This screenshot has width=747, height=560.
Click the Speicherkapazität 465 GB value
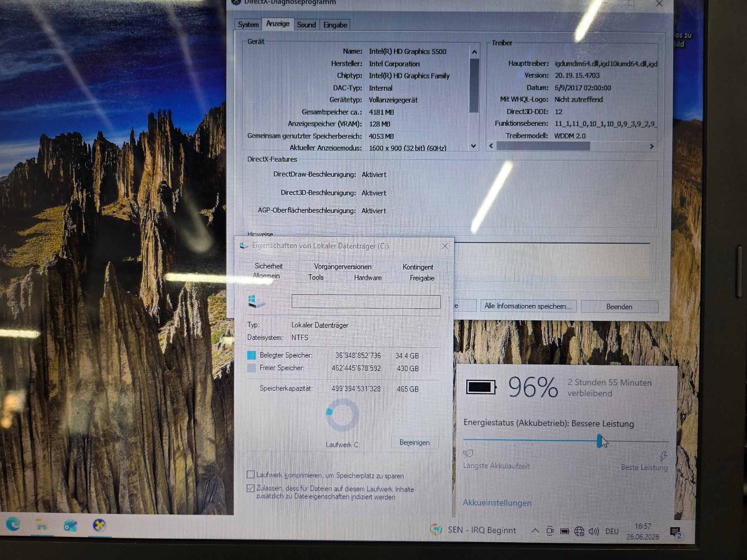click(408, 389)
